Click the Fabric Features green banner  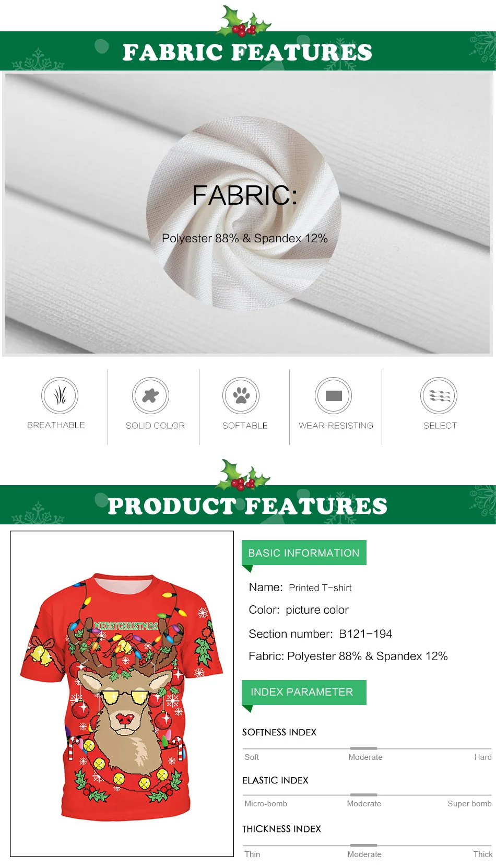click(248, 51)
